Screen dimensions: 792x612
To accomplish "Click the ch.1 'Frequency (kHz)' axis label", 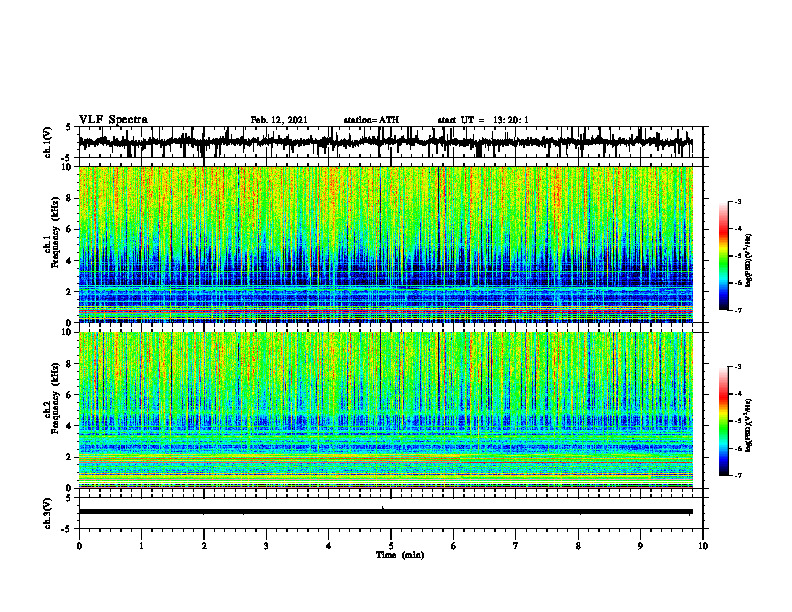I will 55,232.
